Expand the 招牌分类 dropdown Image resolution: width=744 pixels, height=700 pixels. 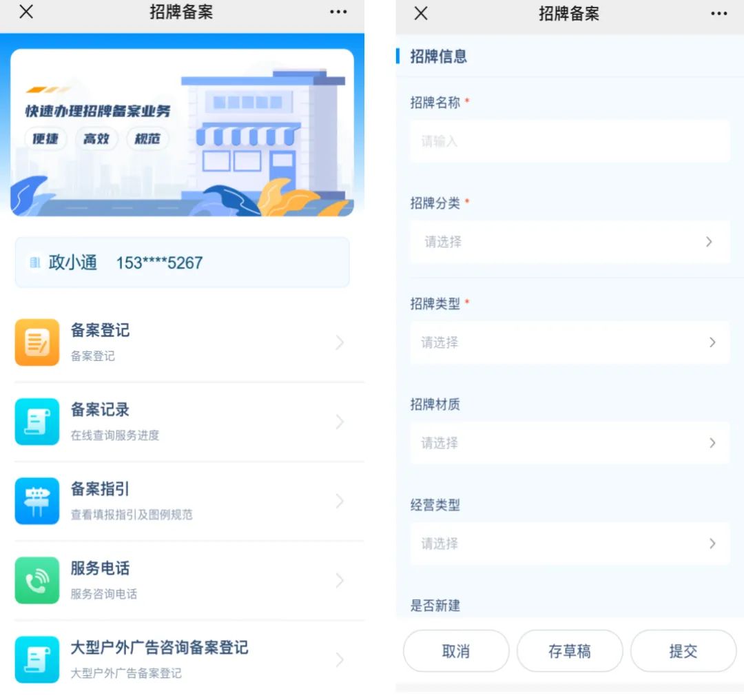[569, 242]
